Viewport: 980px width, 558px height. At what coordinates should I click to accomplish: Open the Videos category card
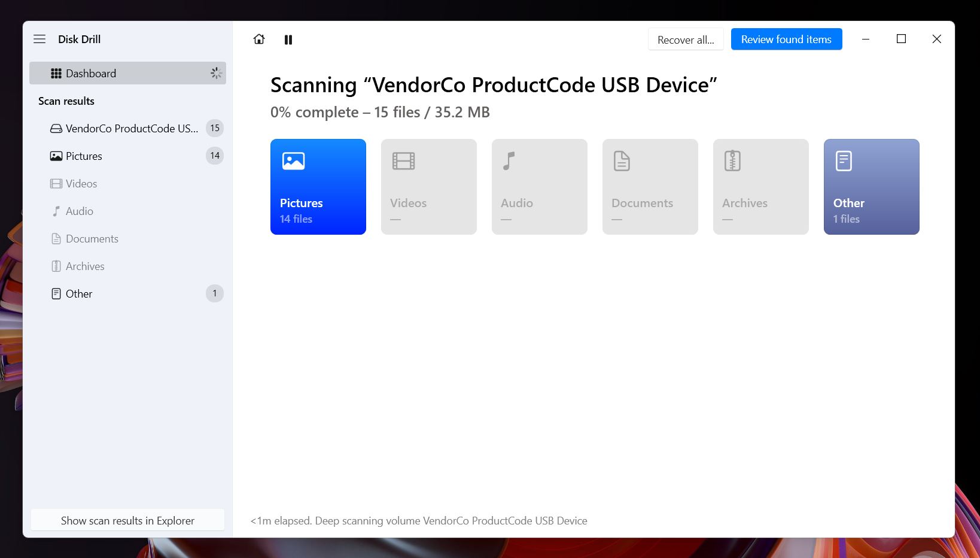pyautogui.click(x=429, y=187)
